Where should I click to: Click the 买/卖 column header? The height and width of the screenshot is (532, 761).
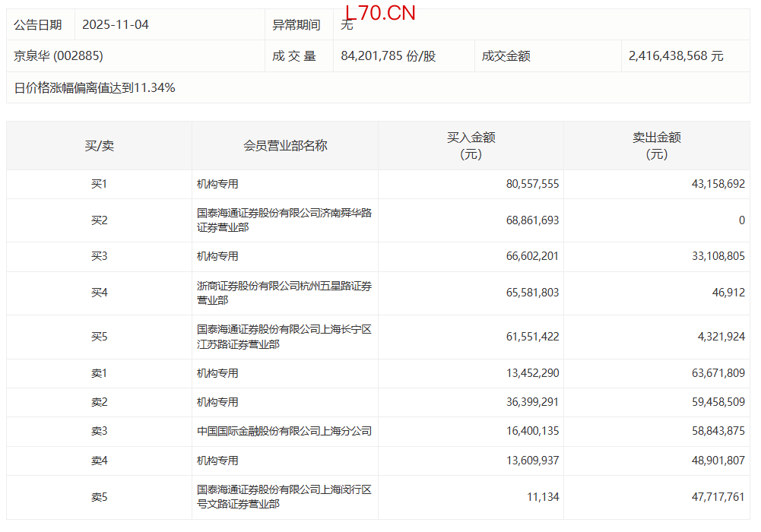(x=100, y=145)
